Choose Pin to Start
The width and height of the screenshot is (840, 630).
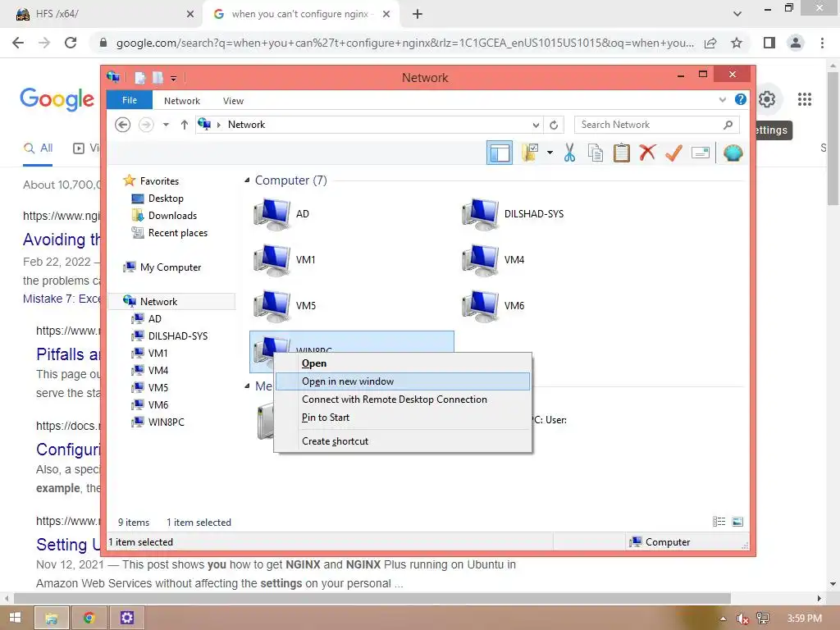click(403, 418)
